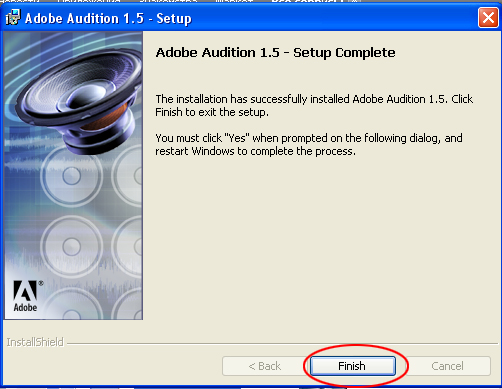Click the Setup Complete heading

[x=275, y=53]
